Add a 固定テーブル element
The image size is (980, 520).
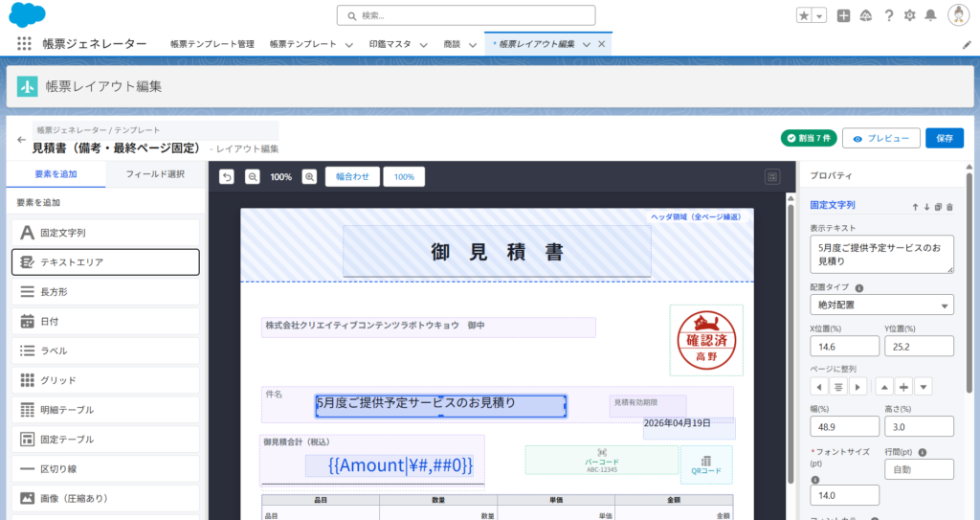point(105,440)
